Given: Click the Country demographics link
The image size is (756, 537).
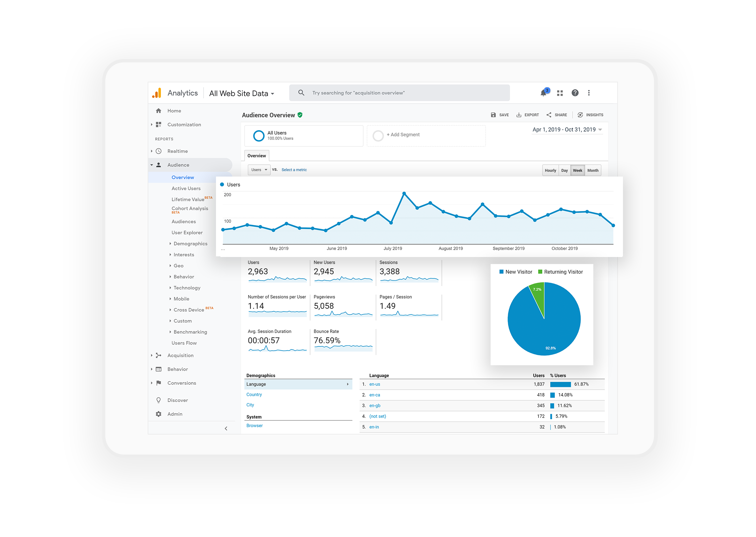Looking at the screenshot, I should pos(254,395).
